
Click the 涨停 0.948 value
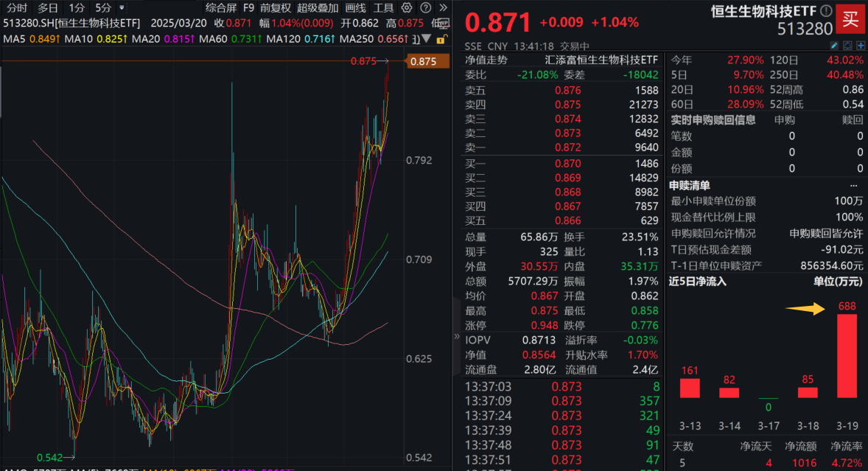point(545,326)
